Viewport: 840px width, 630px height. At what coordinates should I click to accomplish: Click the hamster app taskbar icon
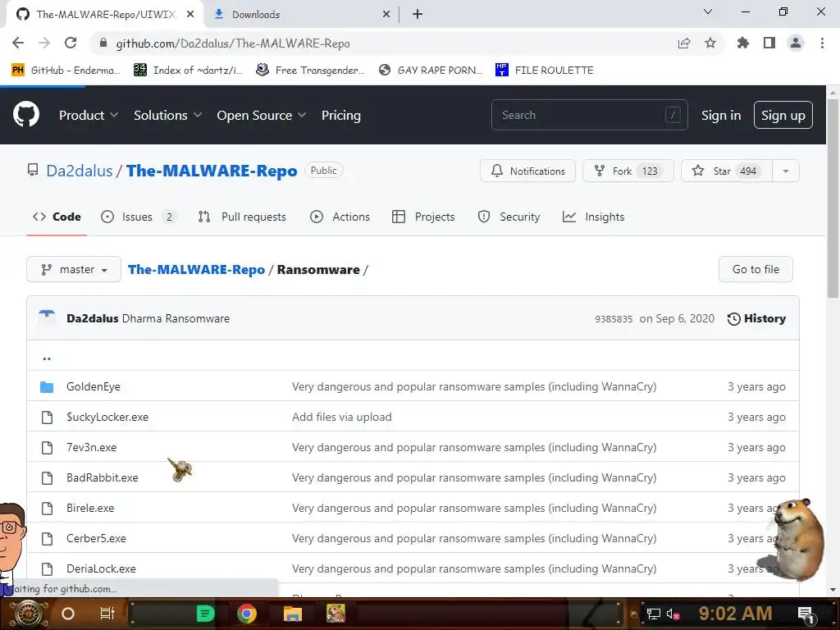[336, 614]
